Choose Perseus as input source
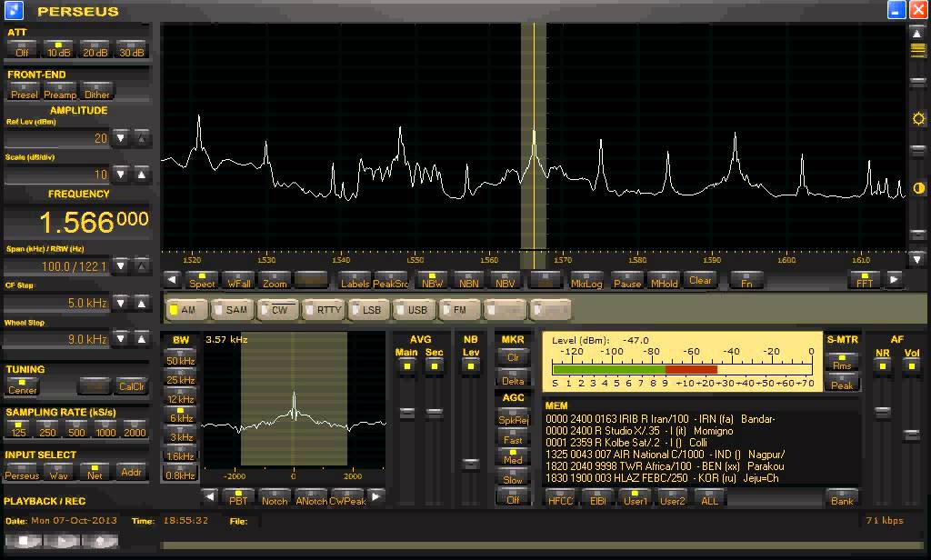This screenshot has width=931, height=560. coord(22,472)
